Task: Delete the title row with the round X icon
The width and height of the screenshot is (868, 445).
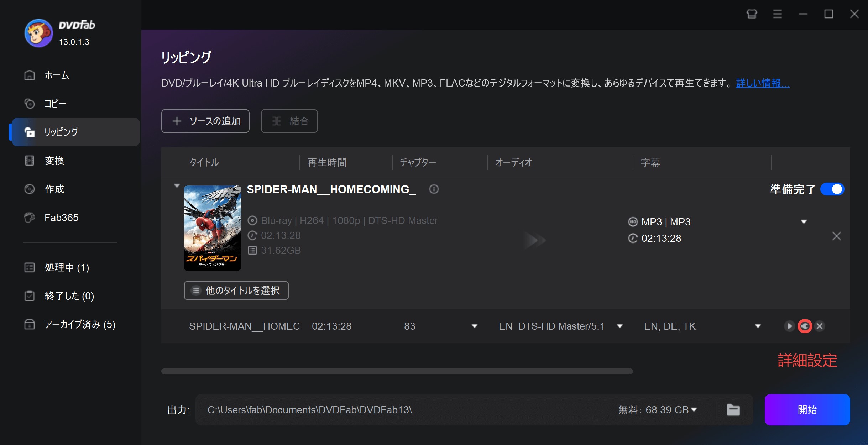Action: coord(820,326)
